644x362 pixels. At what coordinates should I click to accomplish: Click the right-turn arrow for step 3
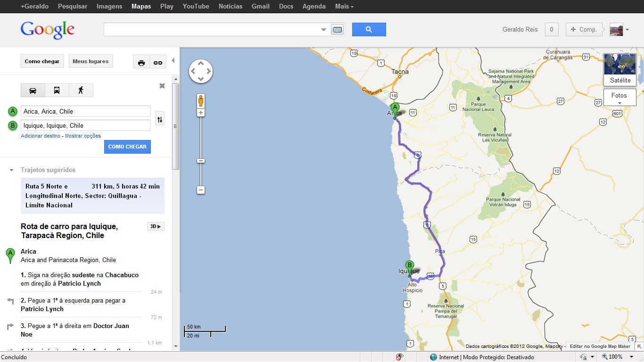(x=10, y=326)
